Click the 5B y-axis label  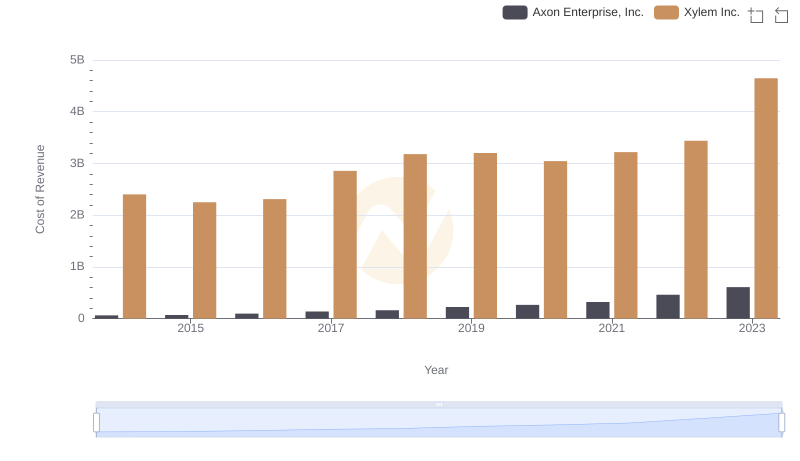(77, 60)
